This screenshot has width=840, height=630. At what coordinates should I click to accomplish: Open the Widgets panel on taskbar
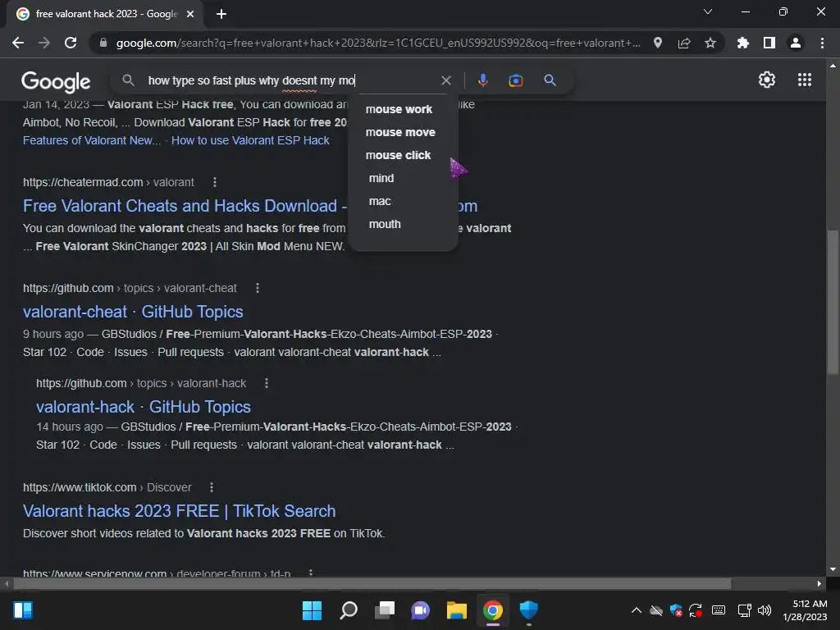23,610
